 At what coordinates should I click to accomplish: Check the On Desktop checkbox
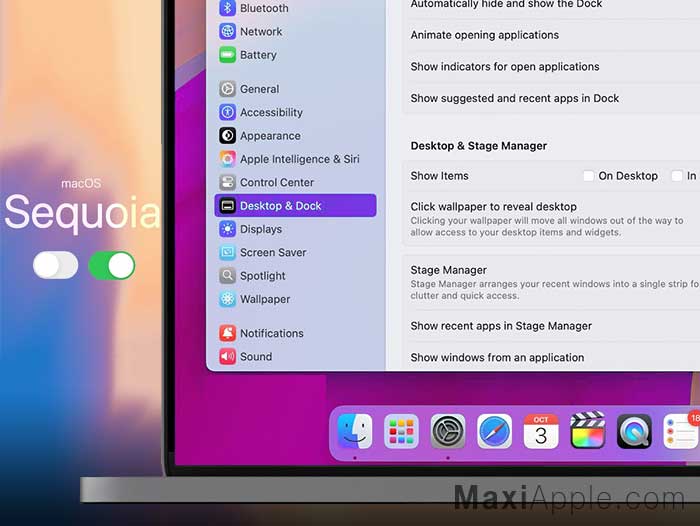click(x=588, y=176)
